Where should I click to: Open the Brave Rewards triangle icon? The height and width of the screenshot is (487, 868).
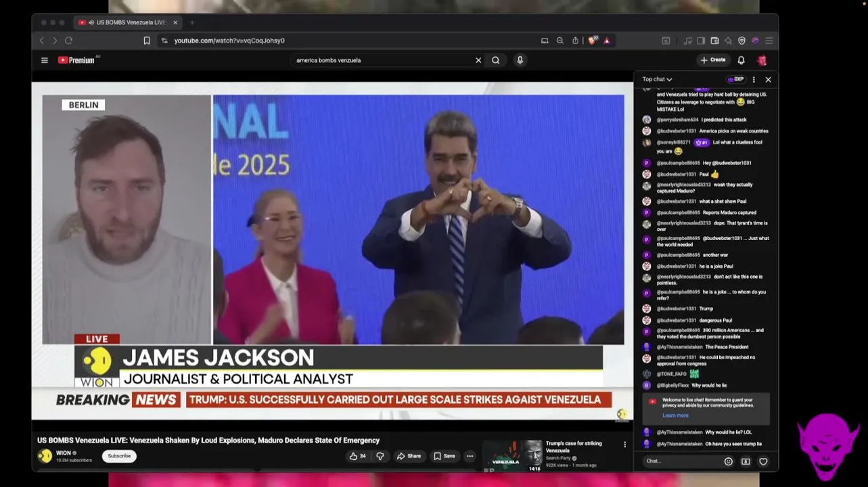pyautogui.click(x=607, y=41)
